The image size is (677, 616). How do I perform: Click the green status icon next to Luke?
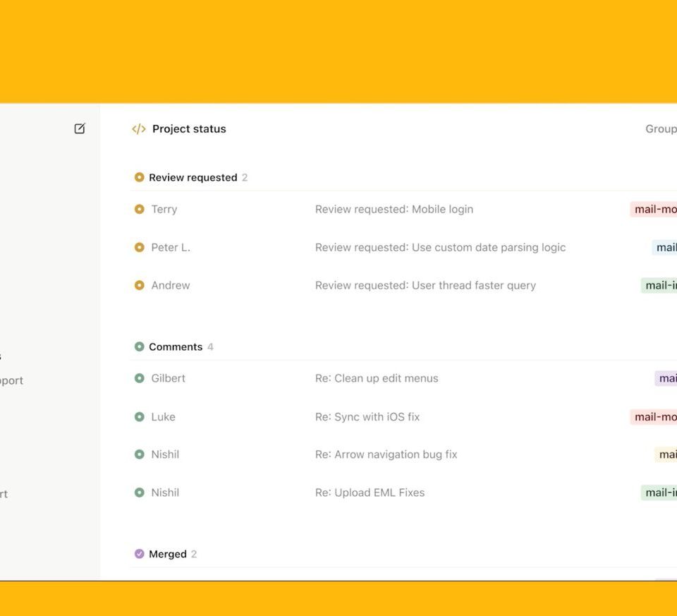click(x=140, y=417)
